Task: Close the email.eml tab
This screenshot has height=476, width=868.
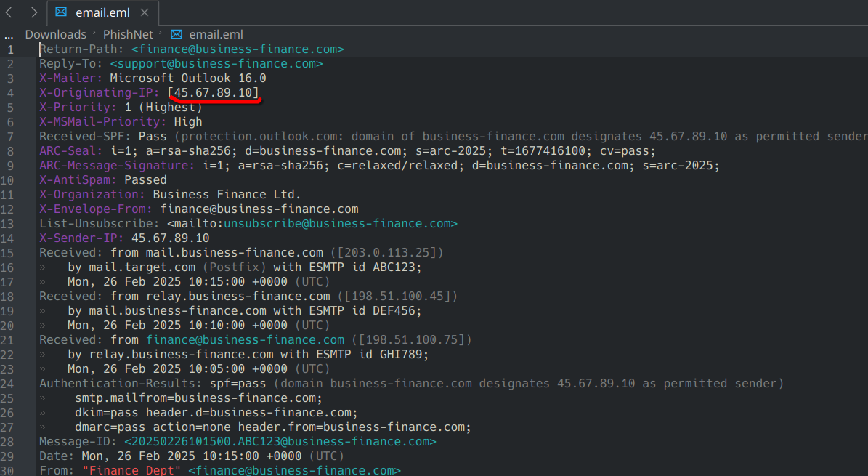Action: (x=145, y=12)
